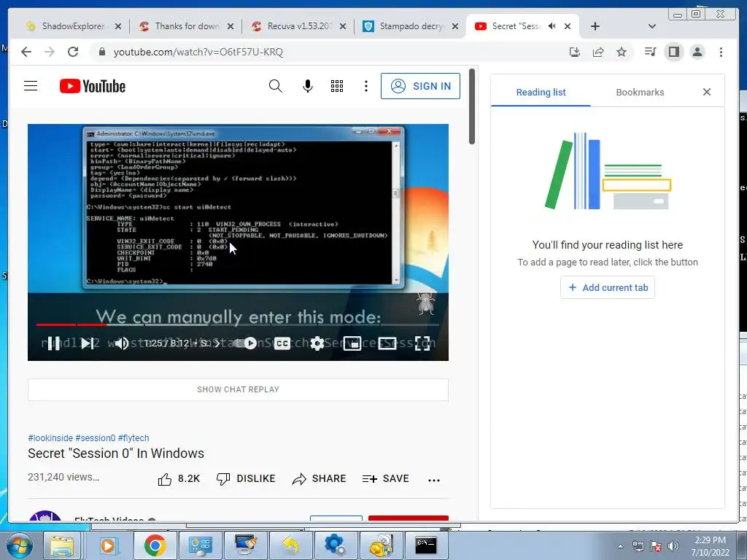This screenshot has height=560, width=747.
Task: Like the video (8.2K)
Action: coord(178,478)
